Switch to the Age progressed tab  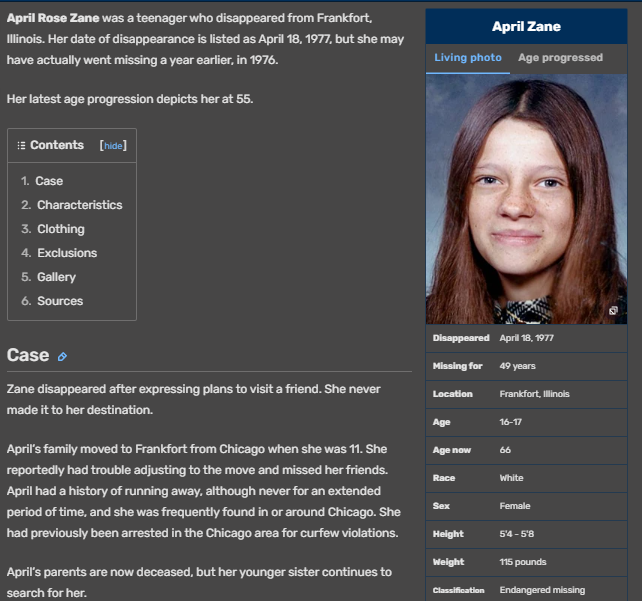(560, 58)
